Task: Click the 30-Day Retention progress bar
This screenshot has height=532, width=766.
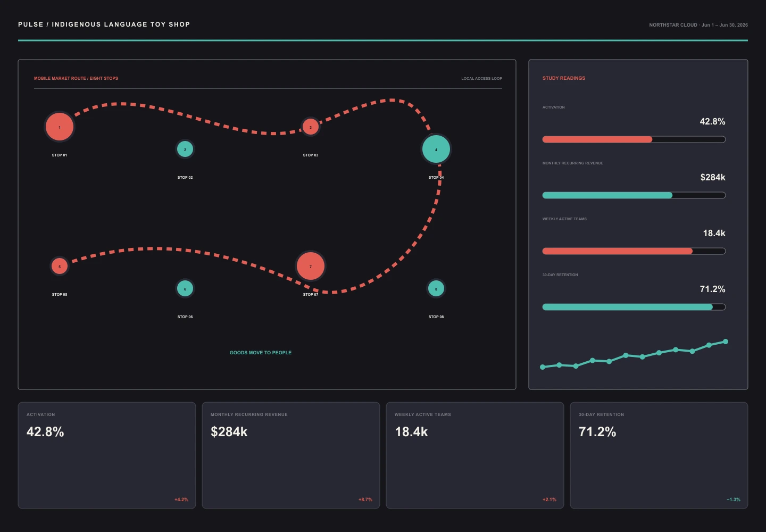Action: pos(634,307)
